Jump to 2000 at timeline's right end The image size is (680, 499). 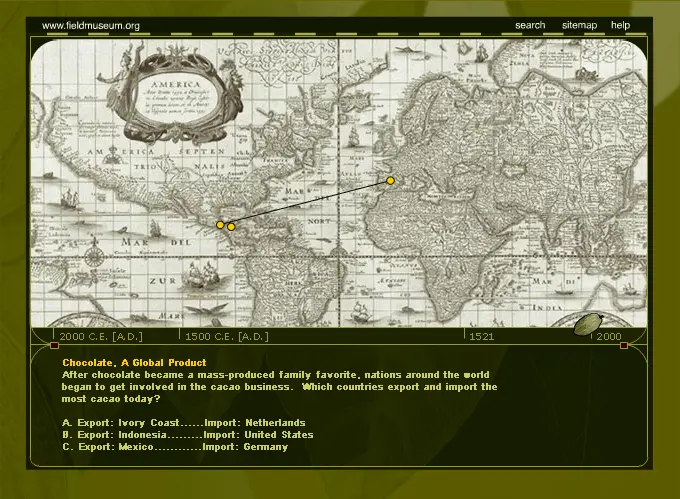[608, 336]
